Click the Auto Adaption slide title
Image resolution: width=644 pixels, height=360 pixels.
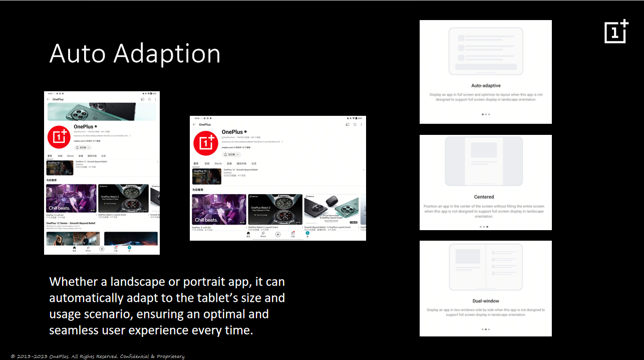[135, 53]
